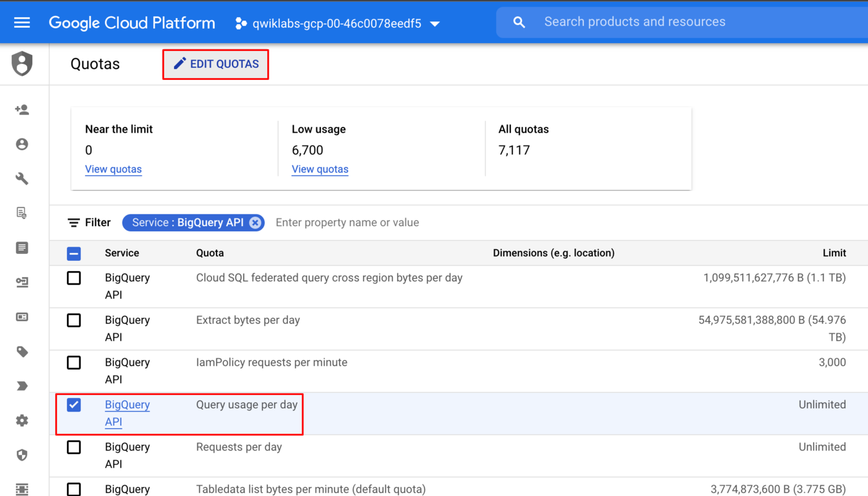Remove the Service: BigQuery API filter chip
The width and height of the screenshot is (868, 496).
(x=255, y=223)
